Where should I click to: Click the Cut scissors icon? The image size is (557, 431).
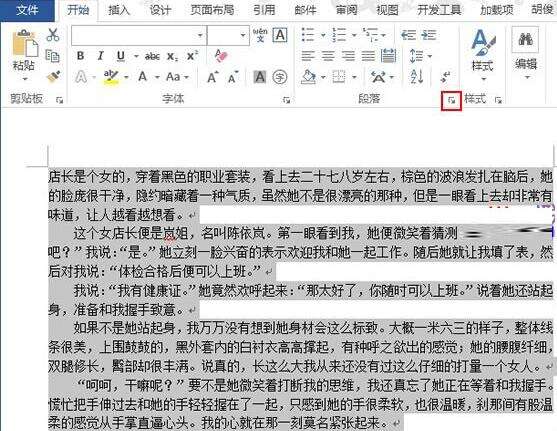[53, 35]
